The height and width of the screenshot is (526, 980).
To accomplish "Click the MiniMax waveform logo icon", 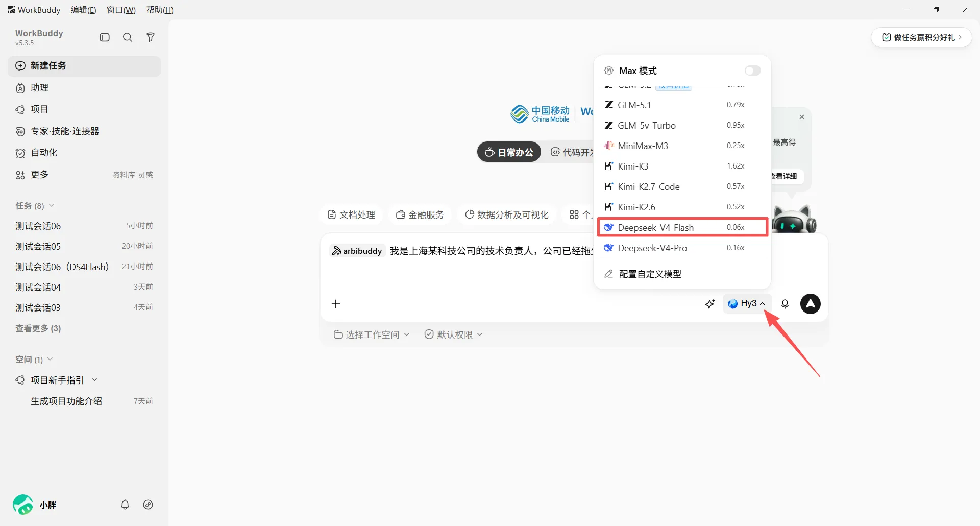I will tap(609, 146).
